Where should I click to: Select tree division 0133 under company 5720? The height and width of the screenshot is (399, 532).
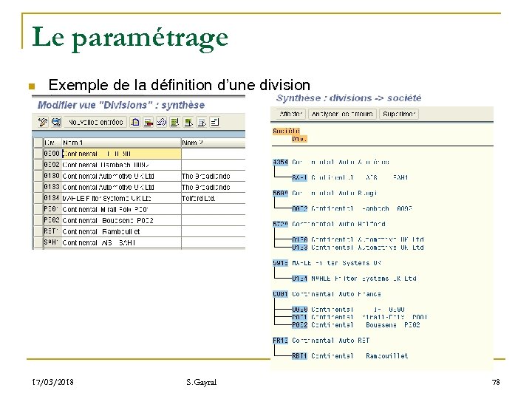pos(299,248)
